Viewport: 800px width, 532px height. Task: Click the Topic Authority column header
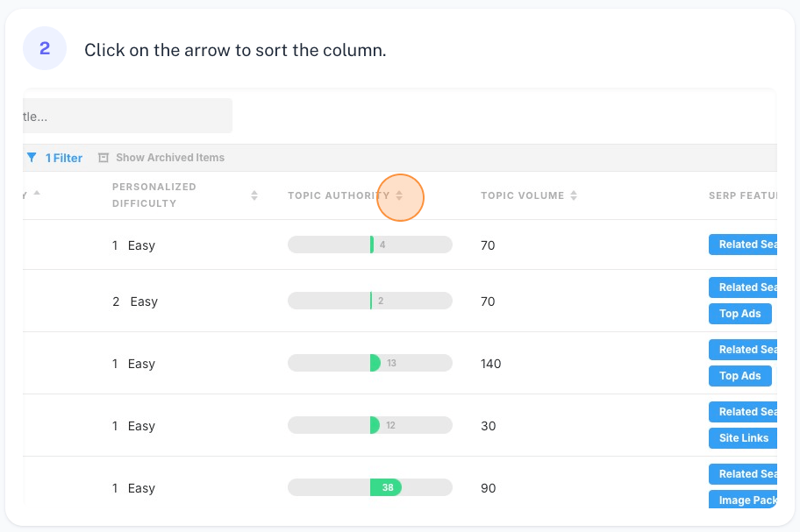click(x=338, y=195)
